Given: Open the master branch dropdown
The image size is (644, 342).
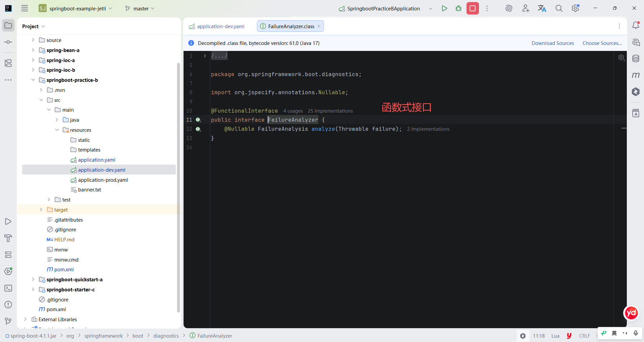Looking at the screenshot, I should (140, 8).
